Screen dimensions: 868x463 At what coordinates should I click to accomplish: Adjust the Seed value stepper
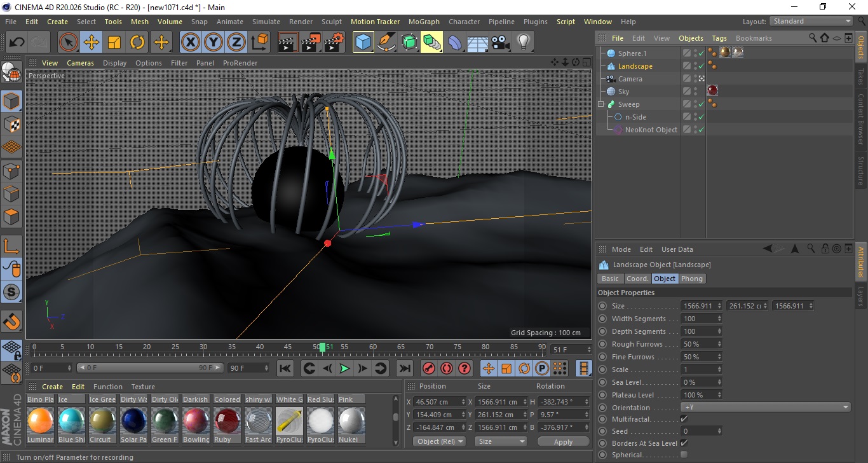719,431
